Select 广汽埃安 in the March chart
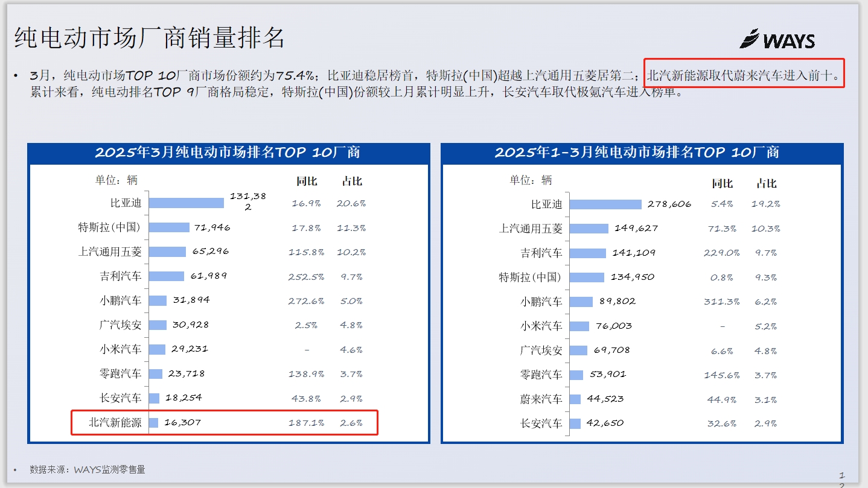The image size is (868, 488). [x=121, y=325]
